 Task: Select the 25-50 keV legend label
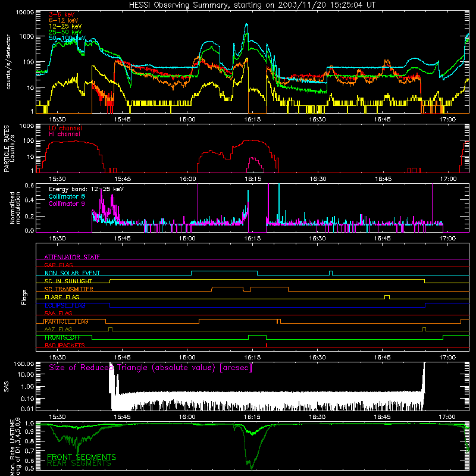(65, 32)
